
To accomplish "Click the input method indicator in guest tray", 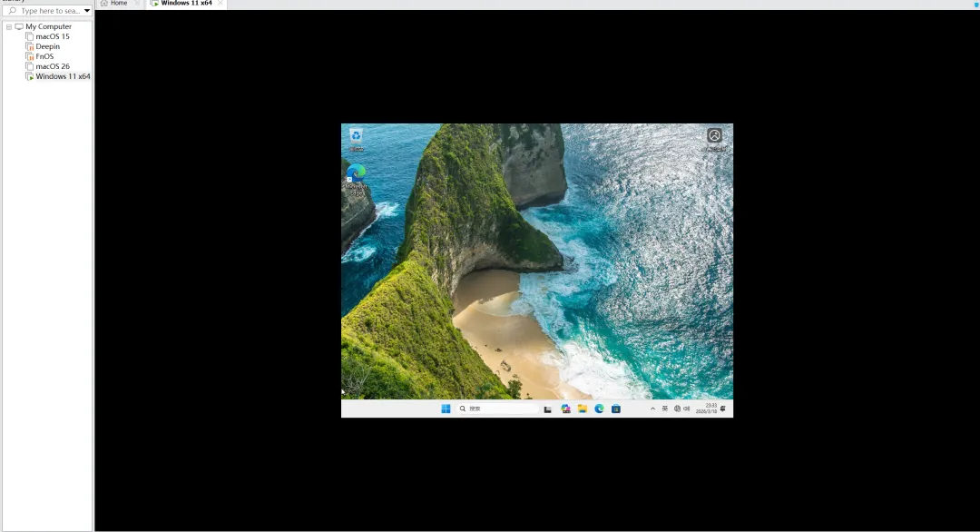I will coord(665,409).
